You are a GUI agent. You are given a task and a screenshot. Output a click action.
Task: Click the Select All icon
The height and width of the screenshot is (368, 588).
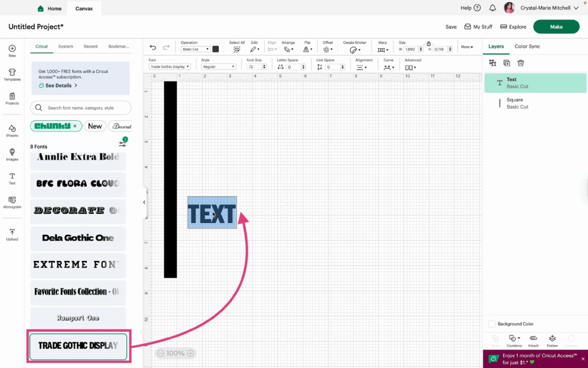237,49
